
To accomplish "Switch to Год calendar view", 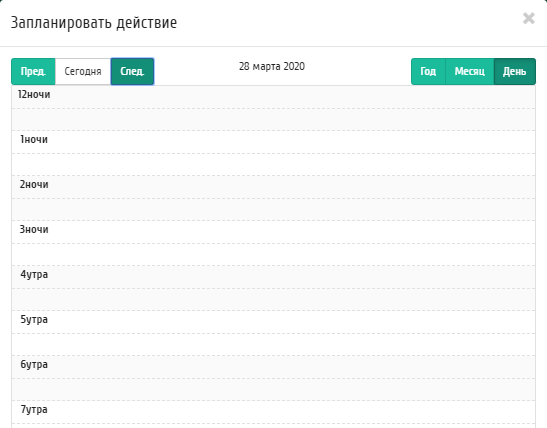I will [x=428, y=72].
